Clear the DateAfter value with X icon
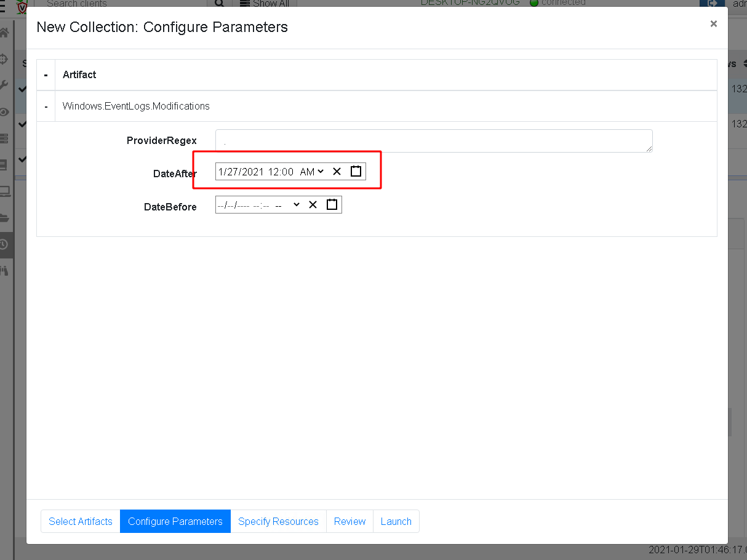The height and width of the screenshot is (560, 747). [337, 172]
